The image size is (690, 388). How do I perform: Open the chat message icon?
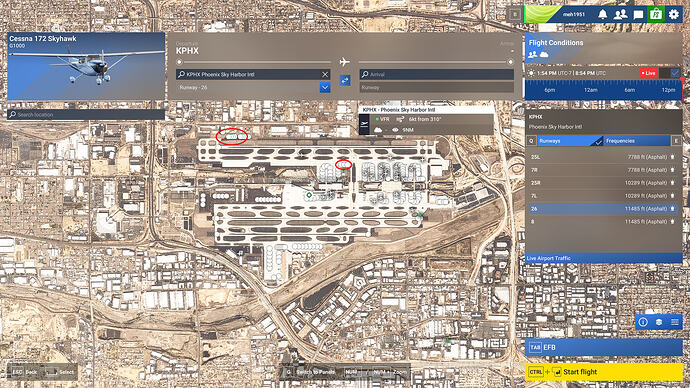[x=638, y=15]
